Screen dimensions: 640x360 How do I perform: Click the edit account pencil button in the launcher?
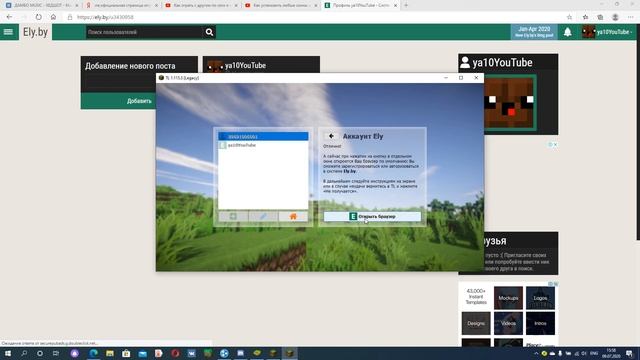[263, 216]
